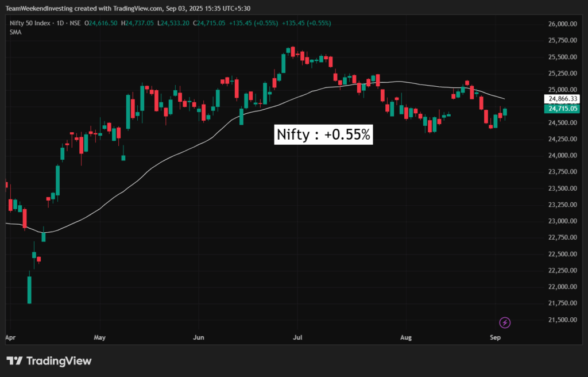
Task: Click the 24,715.05 current price tag
Action: [x=562, y=109]
